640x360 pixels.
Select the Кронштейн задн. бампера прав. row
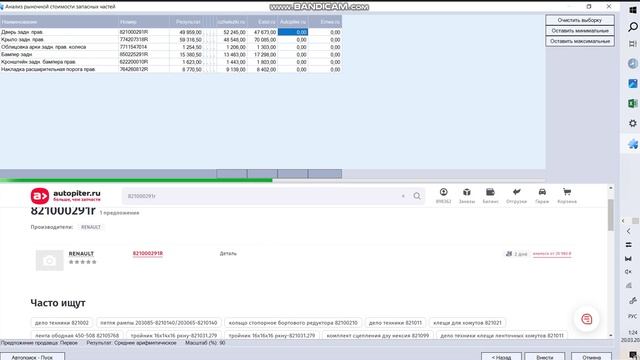point(171,62)
